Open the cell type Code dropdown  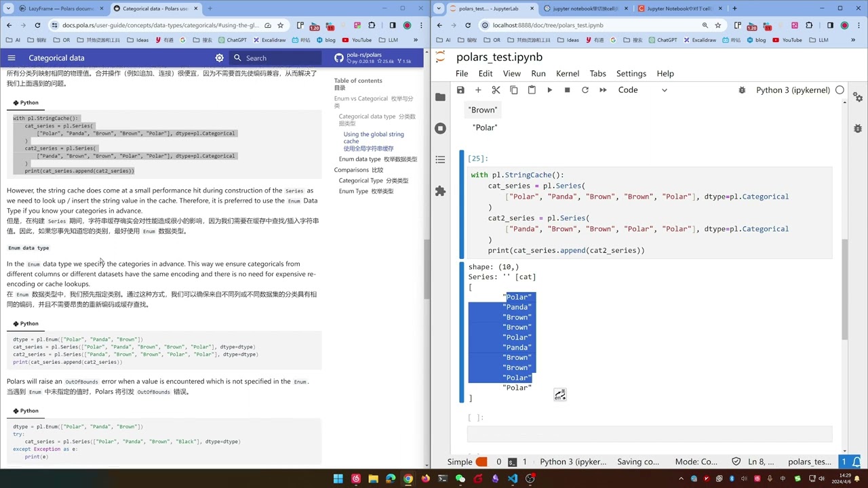[x=642, y=90]
